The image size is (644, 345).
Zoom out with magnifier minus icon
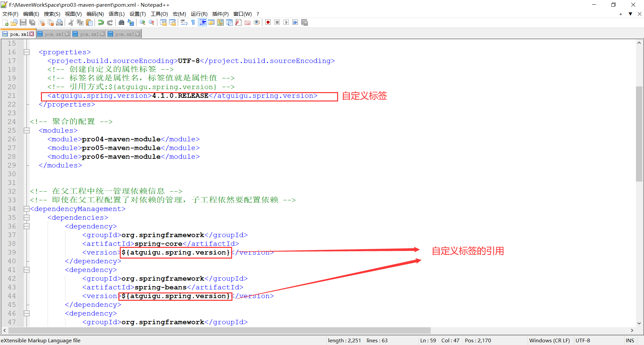click(152, 22)
